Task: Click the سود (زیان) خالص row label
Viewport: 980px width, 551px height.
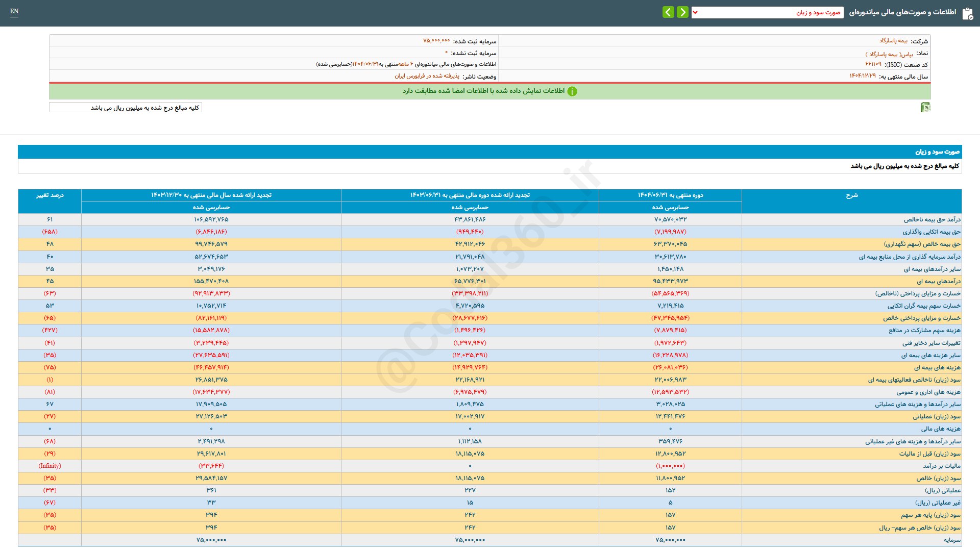Action: pyautogui.click(x=938, y=478)
